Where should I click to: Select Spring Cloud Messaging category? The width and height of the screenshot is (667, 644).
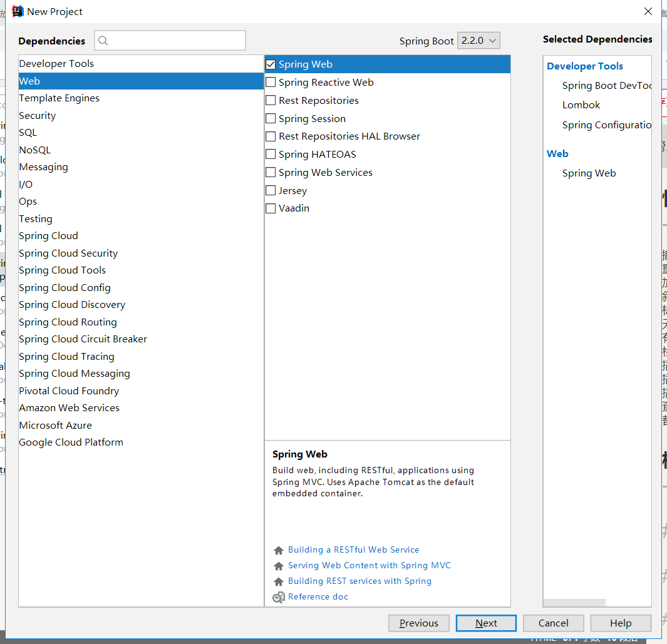[x=141, y=374]
